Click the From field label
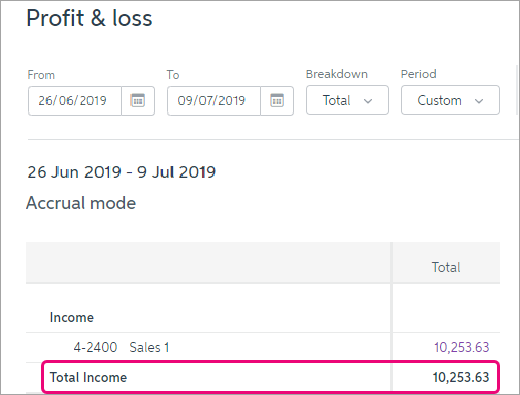The height and width of the screenshot is (395, 520). (41, 75)
